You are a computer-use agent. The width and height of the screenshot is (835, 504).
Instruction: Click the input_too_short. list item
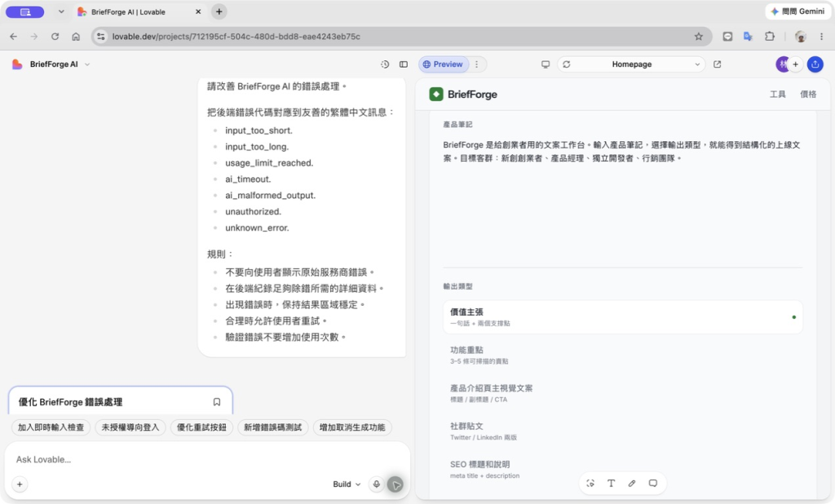tap(258, 130)
